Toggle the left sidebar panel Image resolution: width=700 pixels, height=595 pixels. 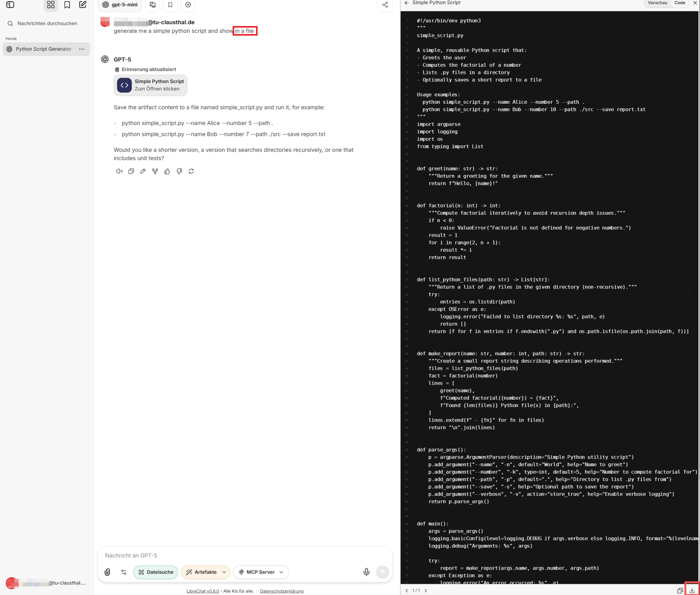(10, 5)
